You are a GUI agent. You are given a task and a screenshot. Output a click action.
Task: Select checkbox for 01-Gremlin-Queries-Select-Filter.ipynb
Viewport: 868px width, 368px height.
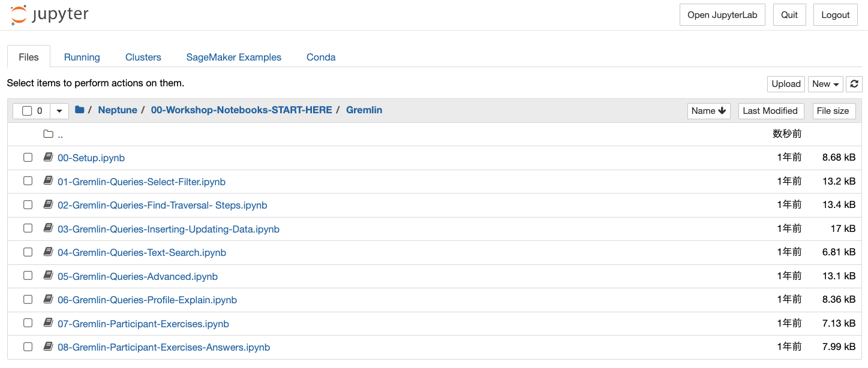pos(28,181)
